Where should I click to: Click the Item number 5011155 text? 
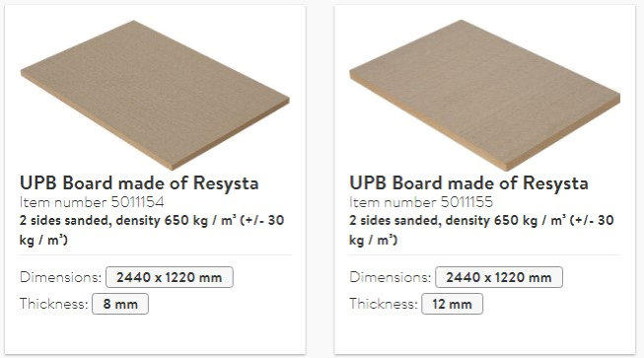click(x=421, y=202)
